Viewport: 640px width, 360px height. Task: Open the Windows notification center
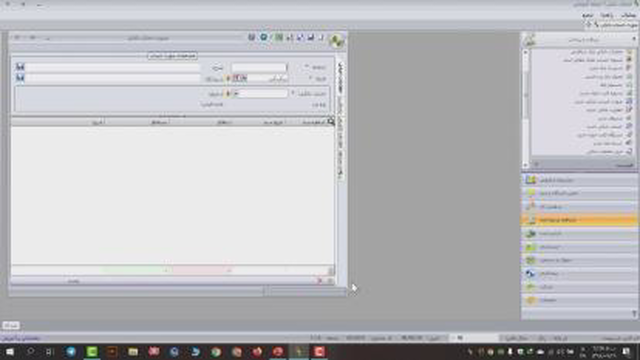[x=627, y=351]
